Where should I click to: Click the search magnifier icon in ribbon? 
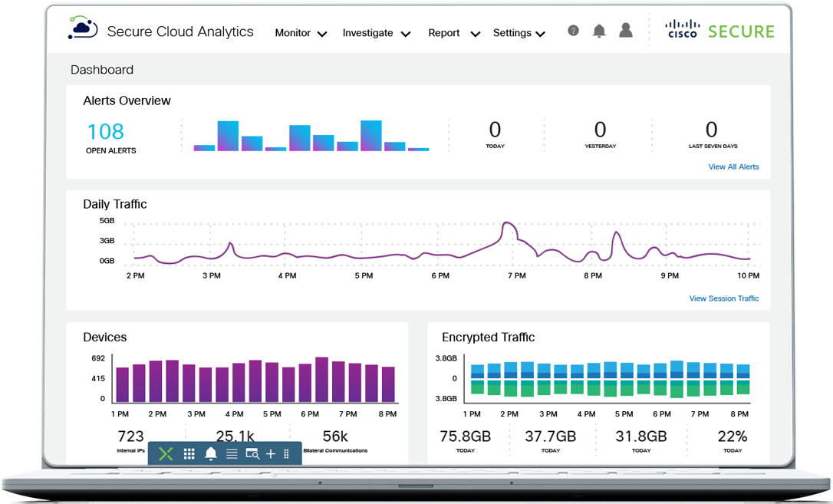click(252, 454)
